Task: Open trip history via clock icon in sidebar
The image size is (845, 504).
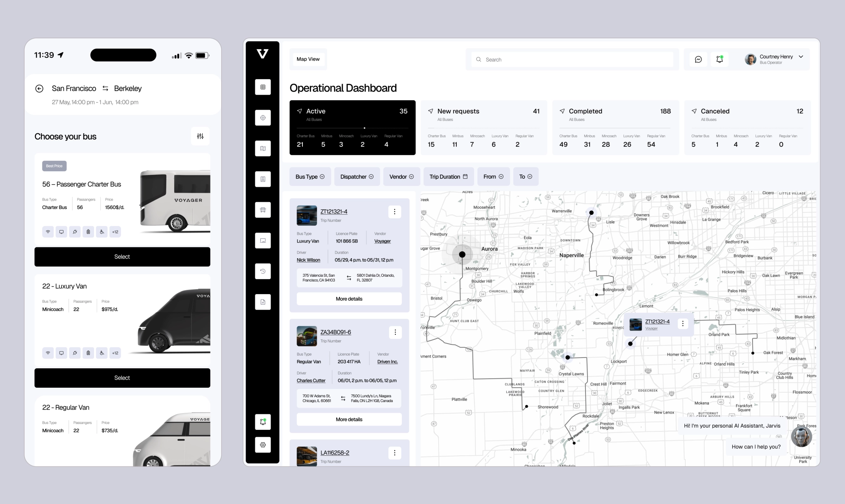Action: [x=263, y=271]
